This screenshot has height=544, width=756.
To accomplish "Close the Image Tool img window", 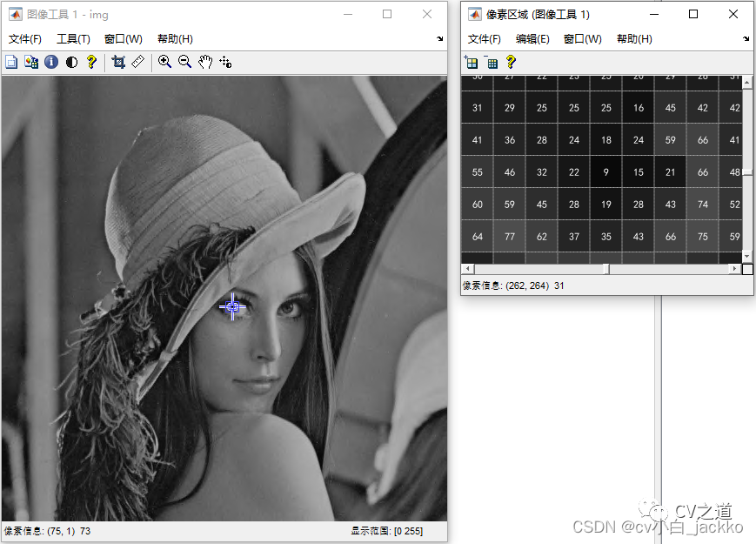I will point(426,14).
